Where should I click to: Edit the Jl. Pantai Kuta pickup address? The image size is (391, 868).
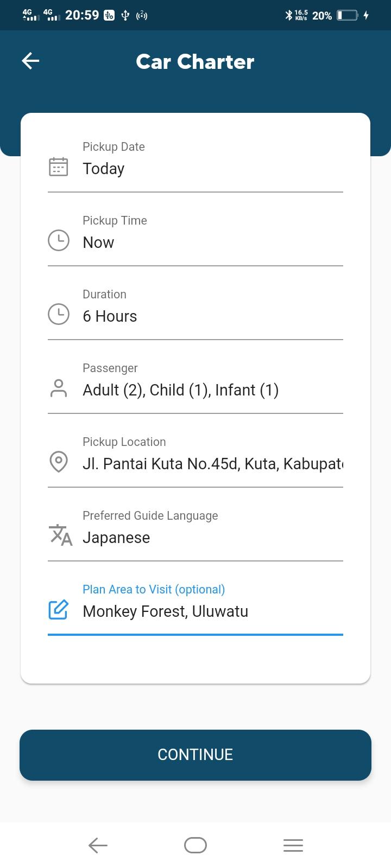(195, 459)
